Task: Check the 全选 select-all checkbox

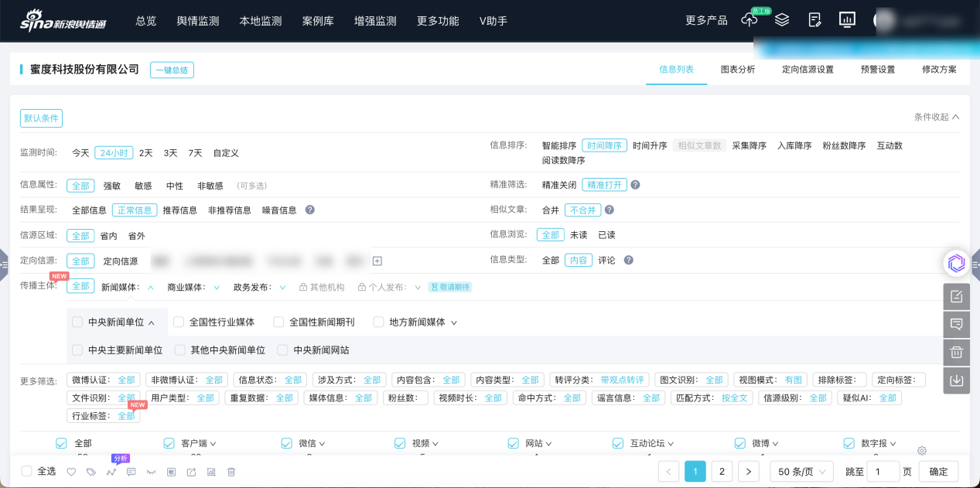Action: pyautogui.click(x=27, y=471)
